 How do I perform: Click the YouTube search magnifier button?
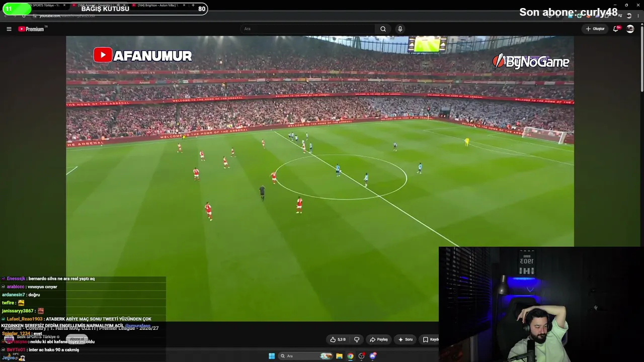[383, 29]
